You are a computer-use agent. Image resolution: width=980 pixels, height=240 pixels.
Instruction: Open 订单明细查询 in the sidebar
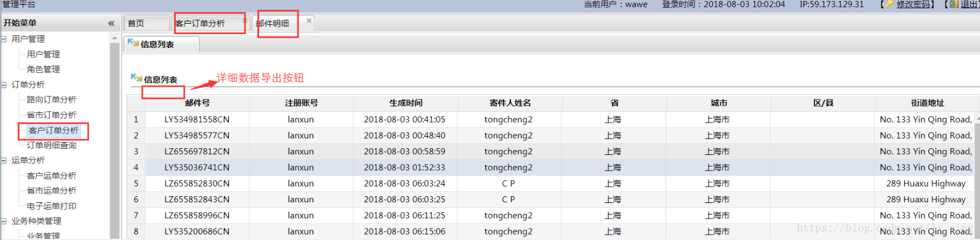(x=52, y=145)
